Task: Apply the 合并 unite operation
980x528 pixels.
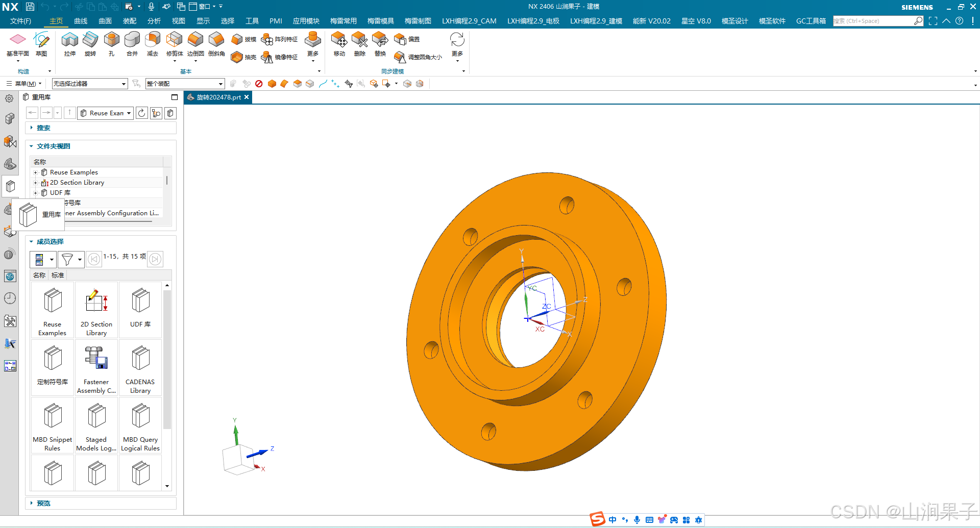Action: tap(132, 44)
